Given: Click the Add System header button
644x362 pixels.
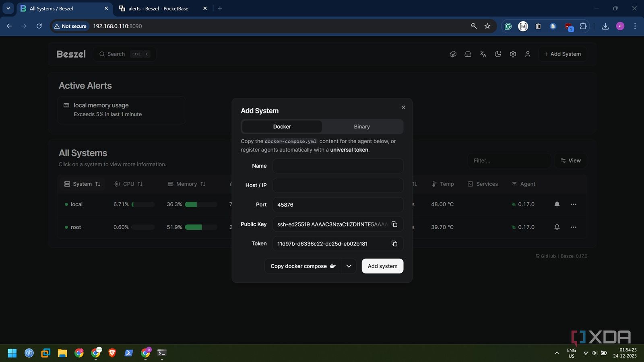Looking at the screenshot, I should click(562, 54).
